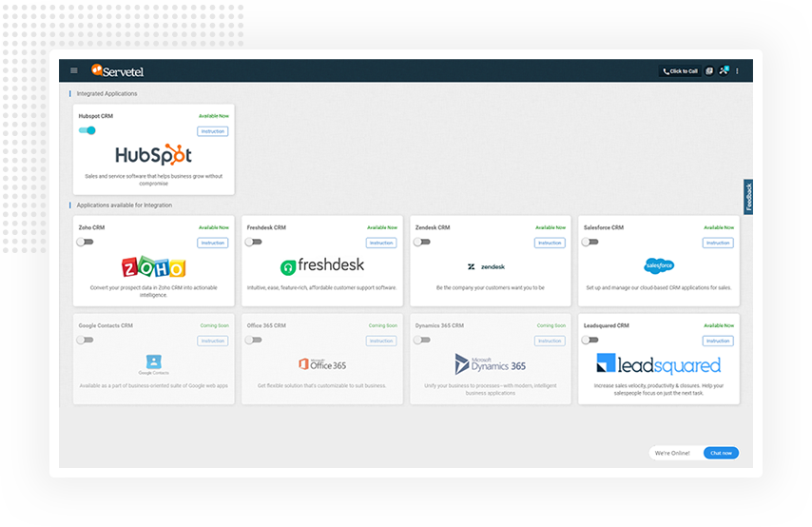Toggle the Google Contacts CRM switch
This screenshot has height=527, width=812.
[85, 340]
